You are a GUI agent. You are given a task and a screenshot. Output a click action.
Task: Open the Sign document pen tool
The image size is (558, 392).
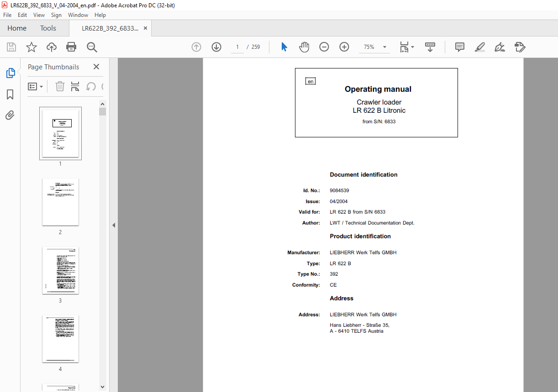(500, 47)
